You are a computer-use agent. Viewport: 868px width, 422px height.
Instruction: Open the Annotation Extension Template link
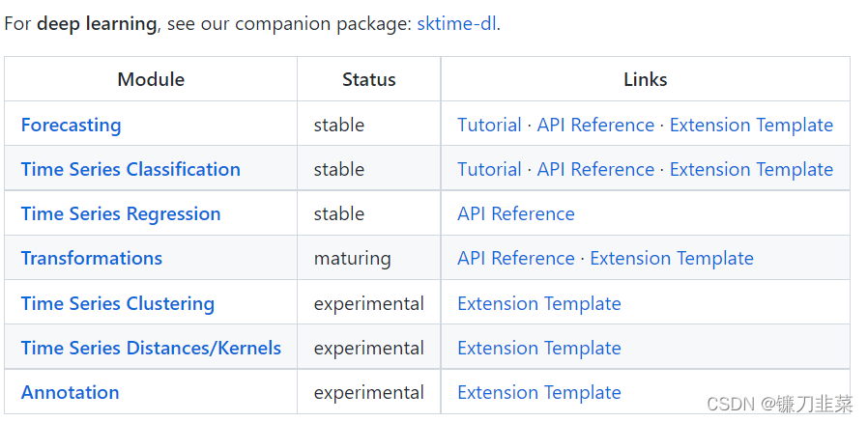[539, 392]
